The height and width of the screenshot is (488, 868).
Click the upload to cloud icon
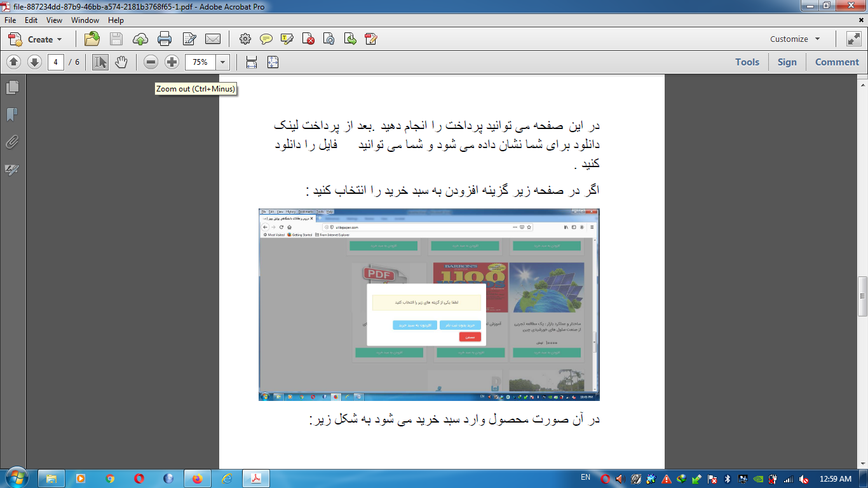point(140,39)
